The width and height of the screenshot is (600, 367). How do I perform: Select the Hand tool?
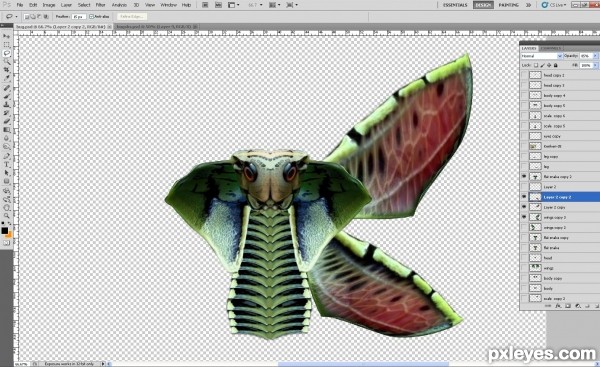[x=7, y=207]
